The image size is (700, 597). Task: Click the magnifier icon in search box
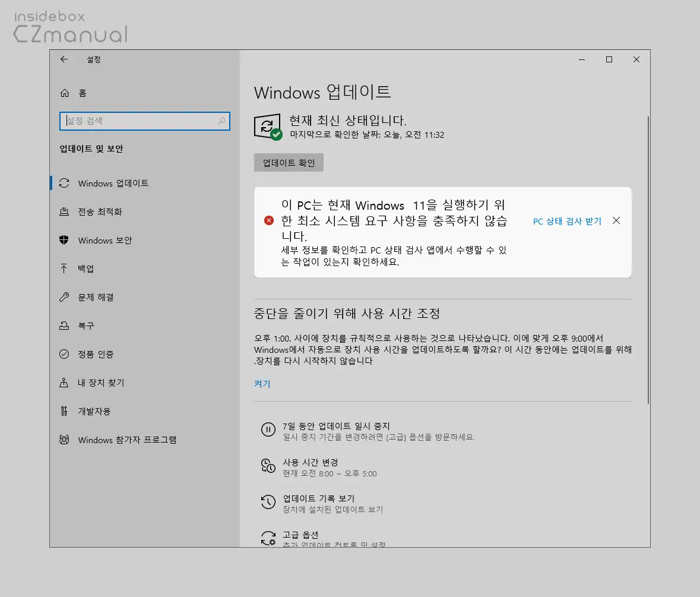(221, 121)
